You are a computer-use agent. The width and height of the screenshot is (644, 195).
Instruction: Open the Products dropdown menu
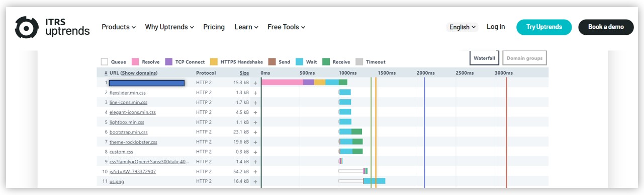(119, 27)
